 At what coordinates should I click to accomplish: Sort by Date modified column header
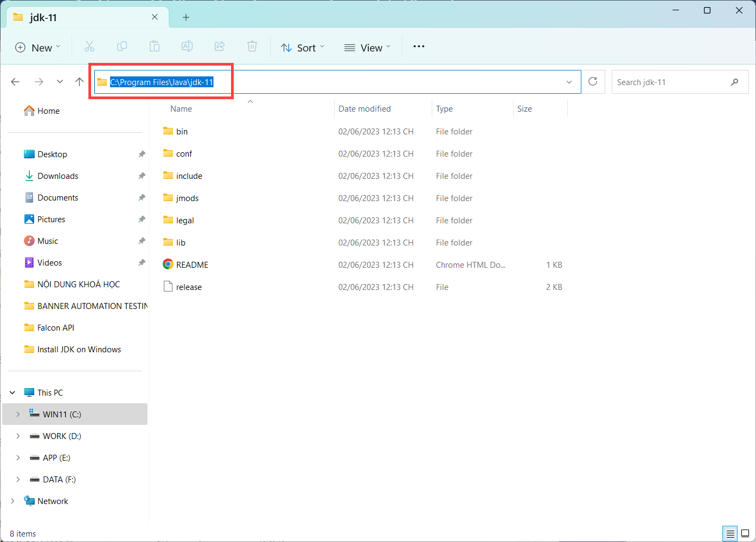(364, 109)
